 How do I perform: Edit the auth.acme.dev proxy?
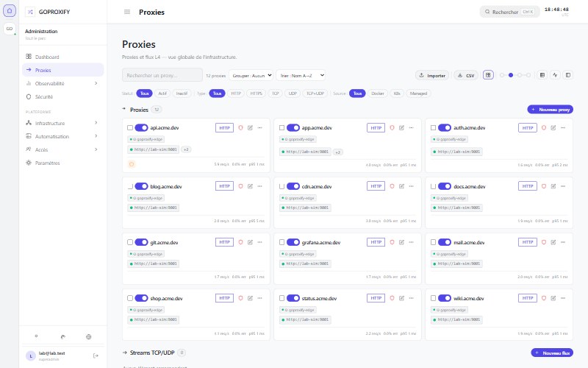tap(553, 127)
